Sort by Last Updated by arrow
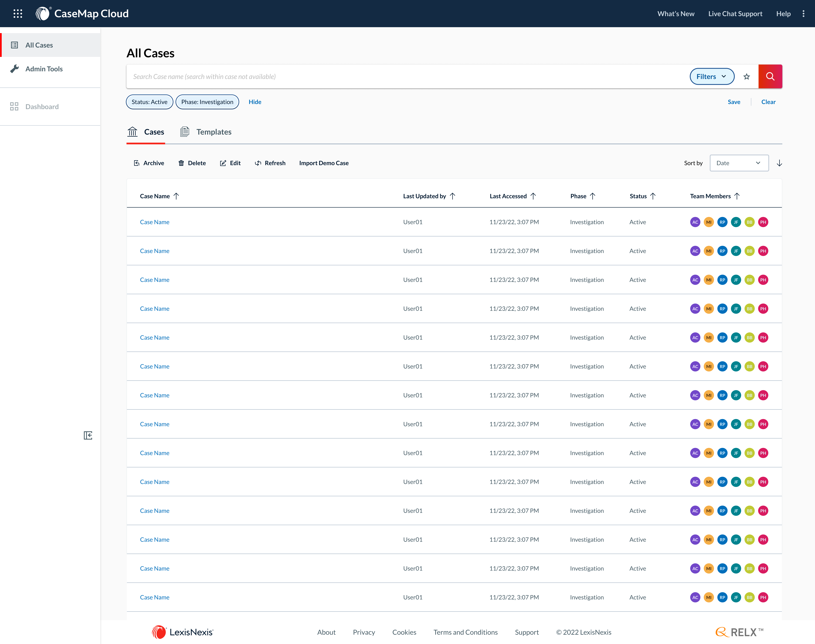Image resolution: width=815 pixels, height=644 pixels. point(452,196)
